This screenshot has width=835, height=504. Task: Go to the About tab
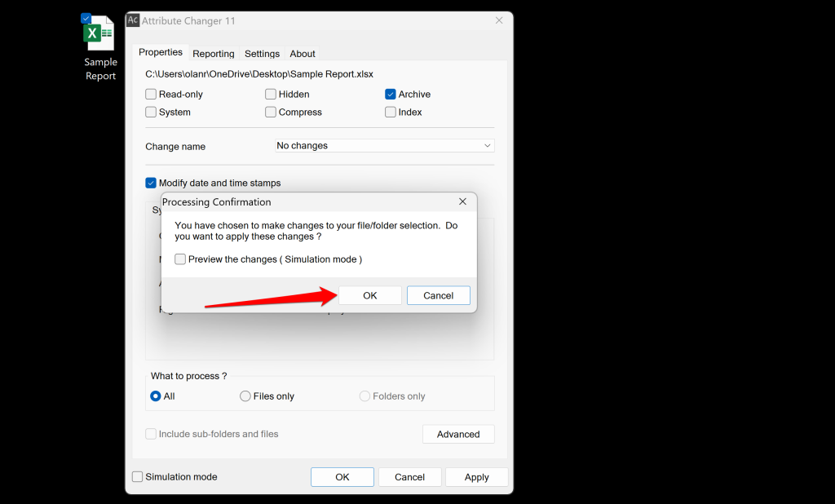[303, 54]
